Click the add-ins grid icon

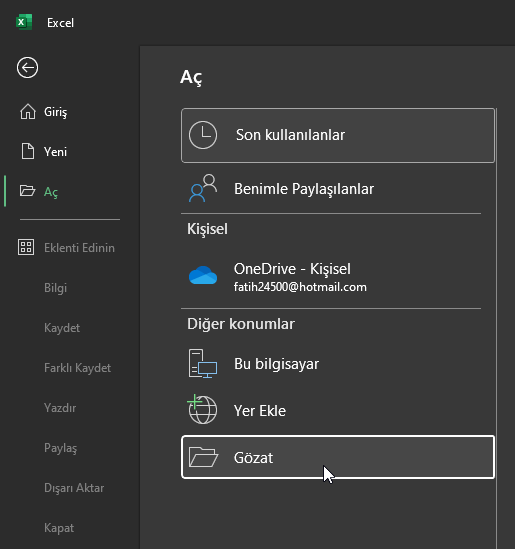(26, 247)
